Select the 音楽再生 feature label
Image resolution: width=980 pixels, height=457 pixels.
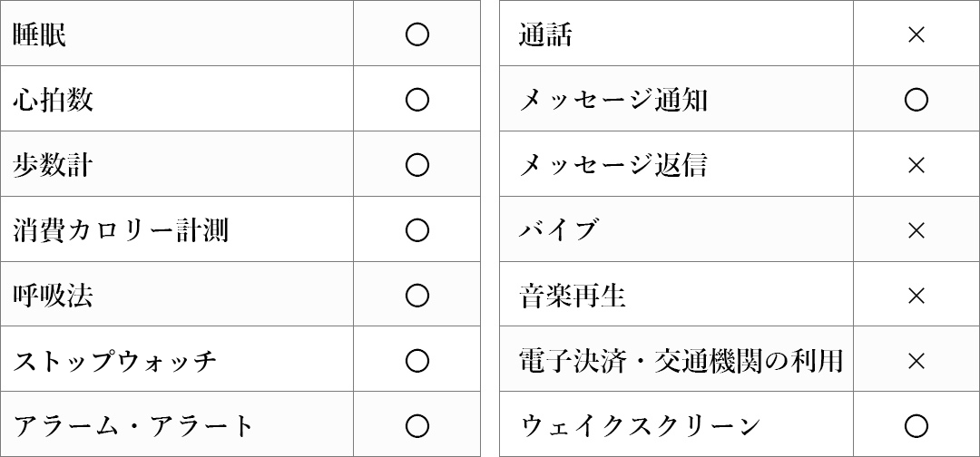pos(573,296)
